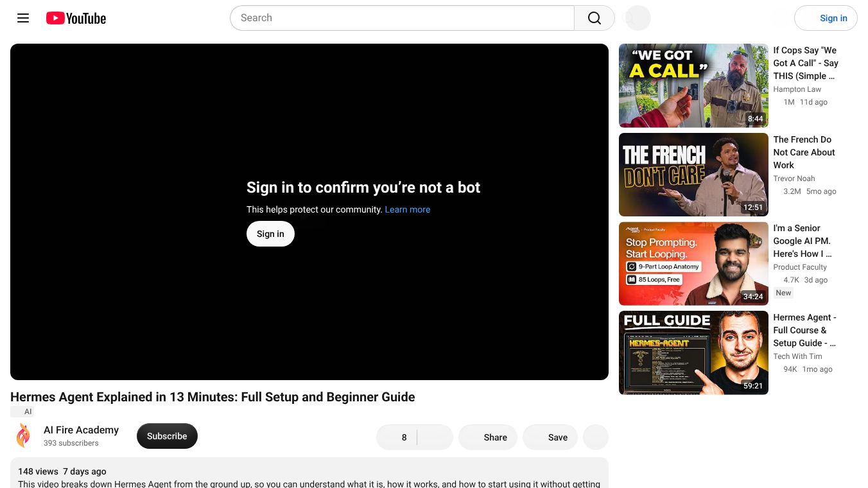Open the Learn more link
The height and width of the screenshot is (488, 868).
[408, 209]
